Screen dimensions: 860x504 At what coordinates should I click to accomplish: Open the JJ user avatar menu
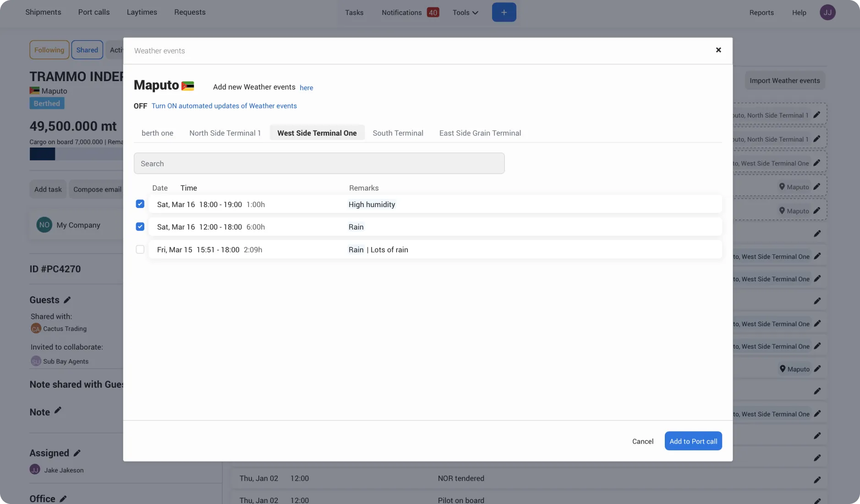pos(827,12)
